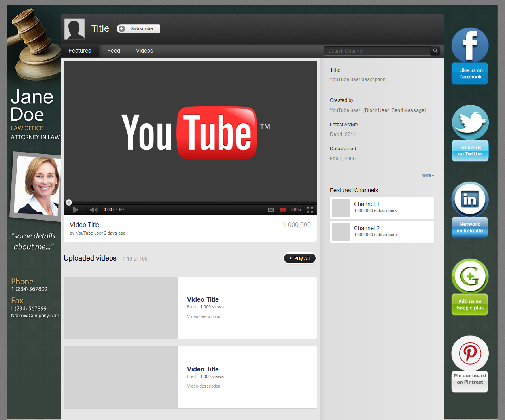Click the '1,000,000' view count text

297,225
